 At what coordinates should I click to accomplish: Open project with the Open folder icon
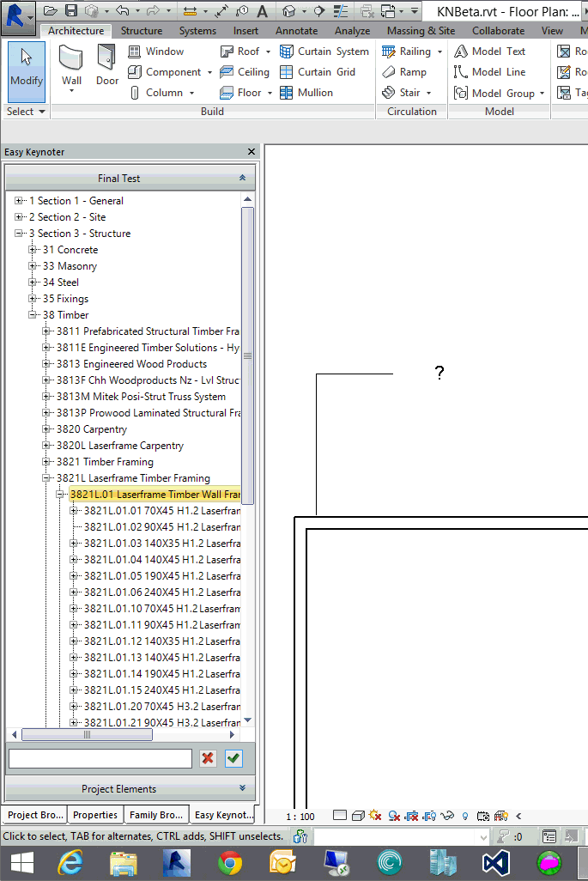[x=51, y=10]
